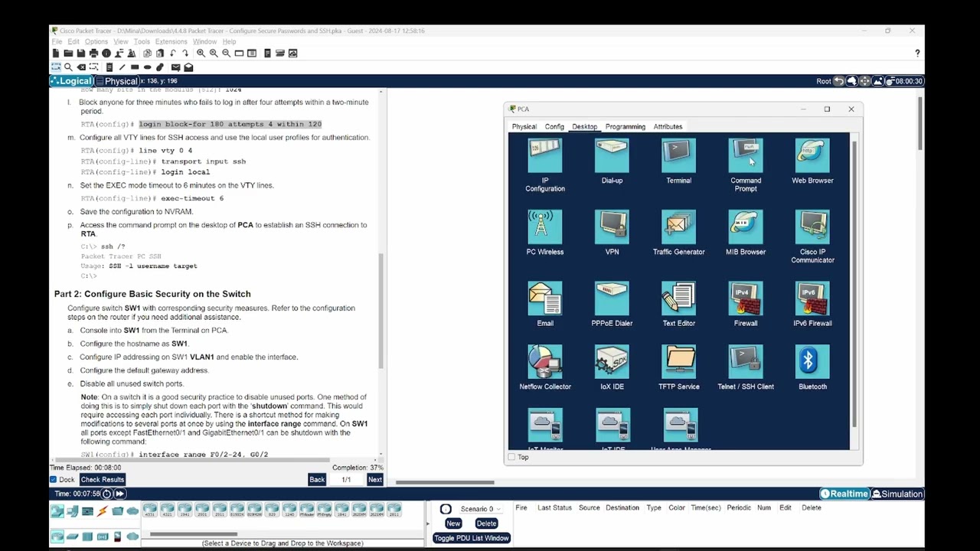Switch to Physical workspace view
Screen dimensions: 980x551
[x=116, y=81]
